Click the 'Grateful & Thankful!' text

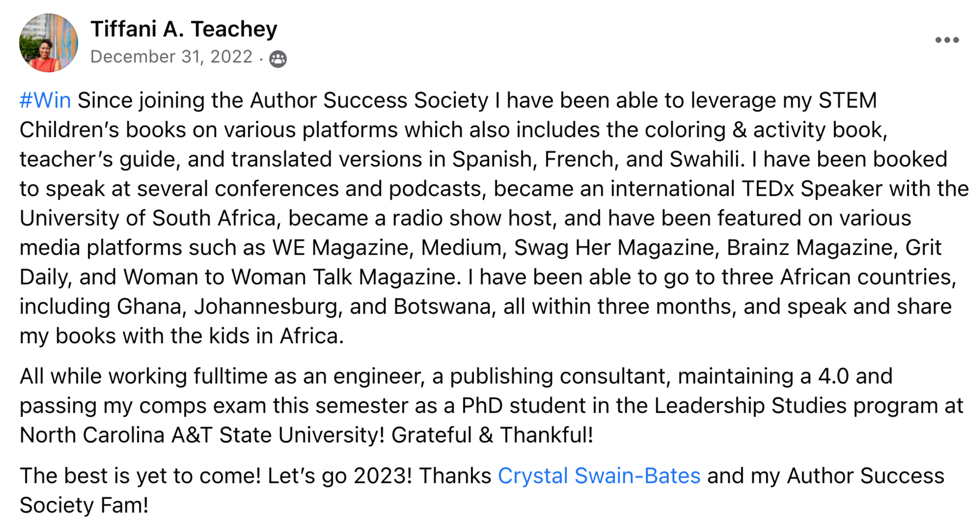pos(492,435)
